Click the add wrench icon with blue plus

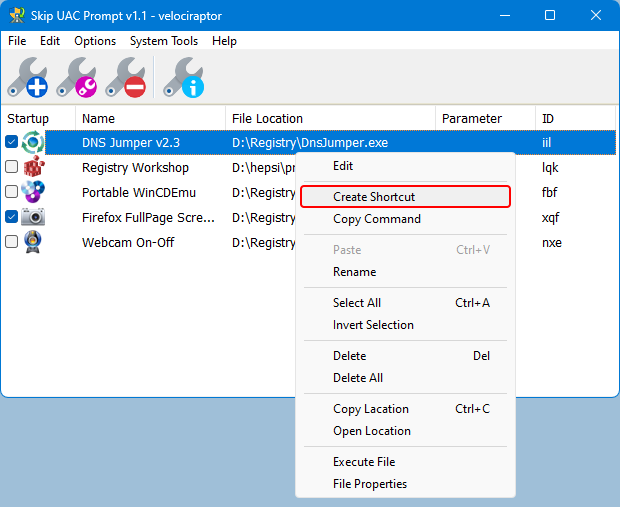click(28, 77)
